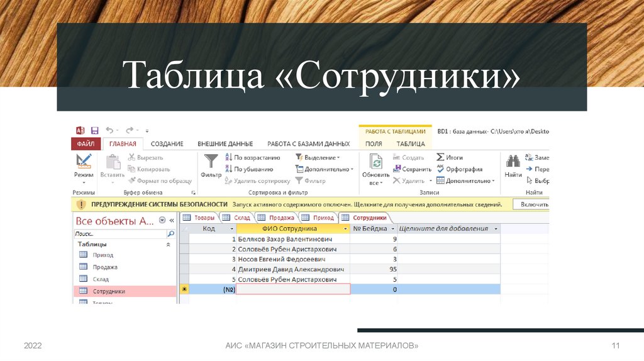The height and width of the screenshot is (361, 644).
Task: Click cell Беляков Захар Валентинович
Action: [293, 239]
